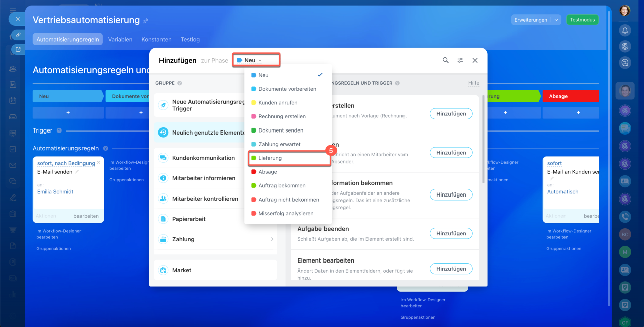
Task: Open Erweiterungen dropdown arrow
Action: tap(556, 20)
